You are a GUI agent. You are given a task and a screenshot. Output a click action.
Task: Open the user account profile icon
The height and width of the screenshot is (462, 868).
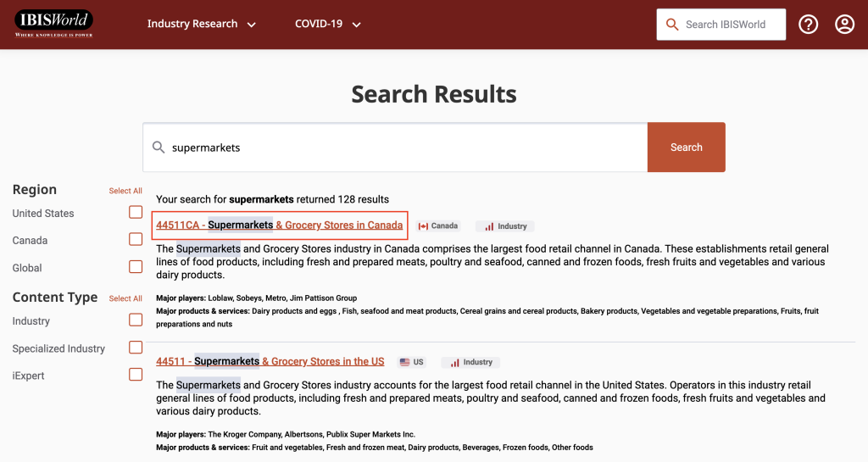[844, 25]
